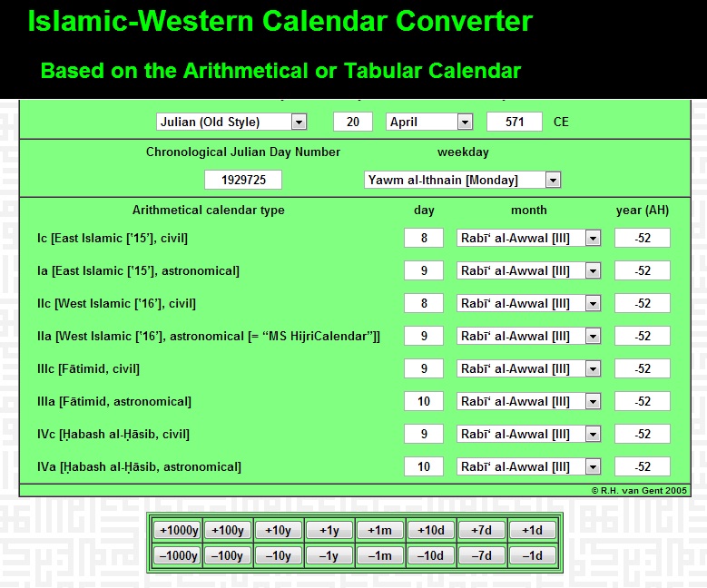Expand the April month dropdown
This screenshot has width=707, height=588.
[x=429, y=122]
